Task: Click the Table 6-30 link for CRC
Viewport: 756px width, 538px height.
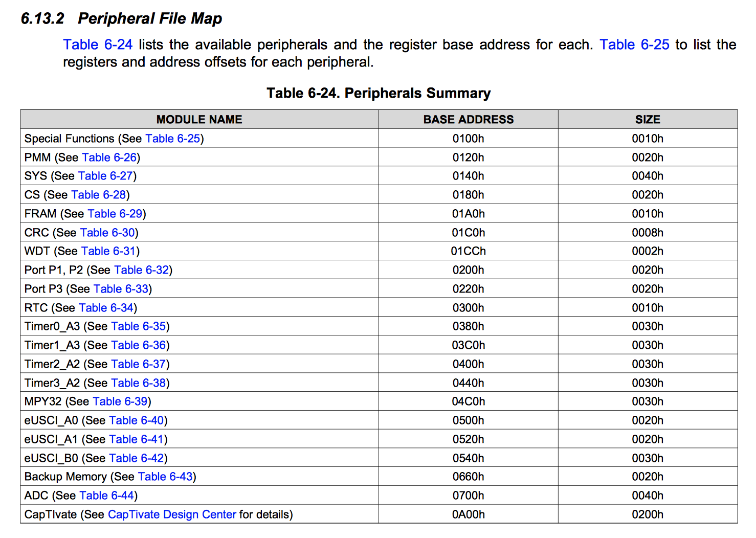Action: [x=108, y=232]
